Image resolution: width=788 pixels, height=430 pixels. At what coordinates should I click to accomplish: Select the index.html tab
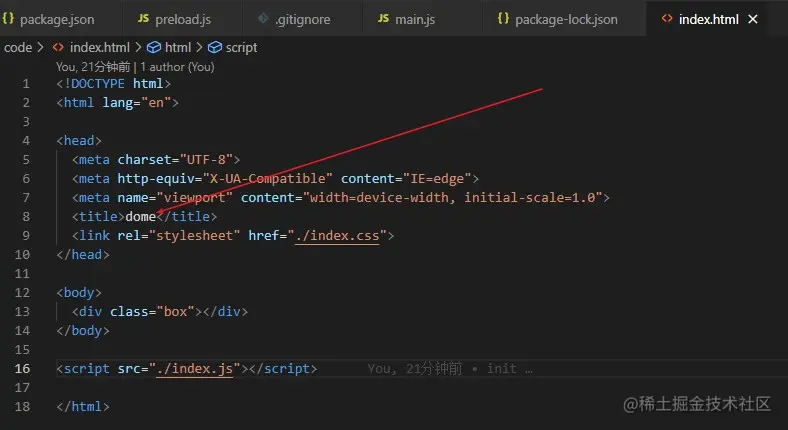(x=708, y=19)
